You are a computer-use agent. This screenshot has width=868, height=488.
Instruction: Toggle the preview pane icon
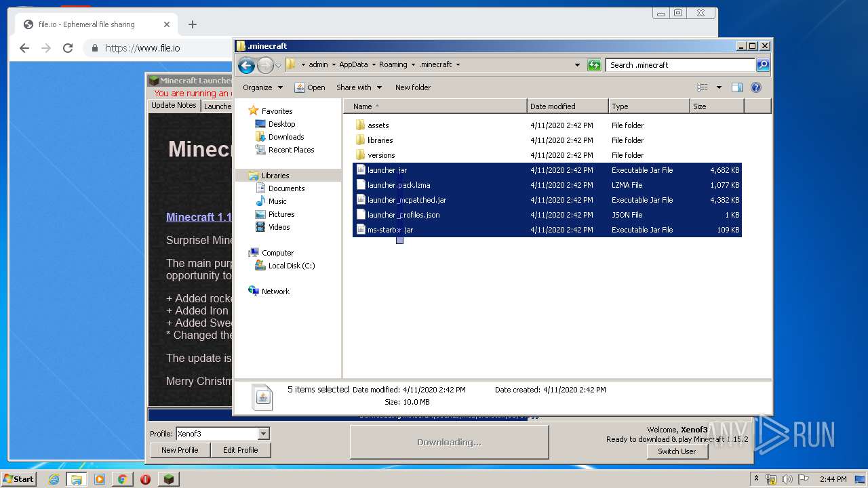(x=737, y=87)
